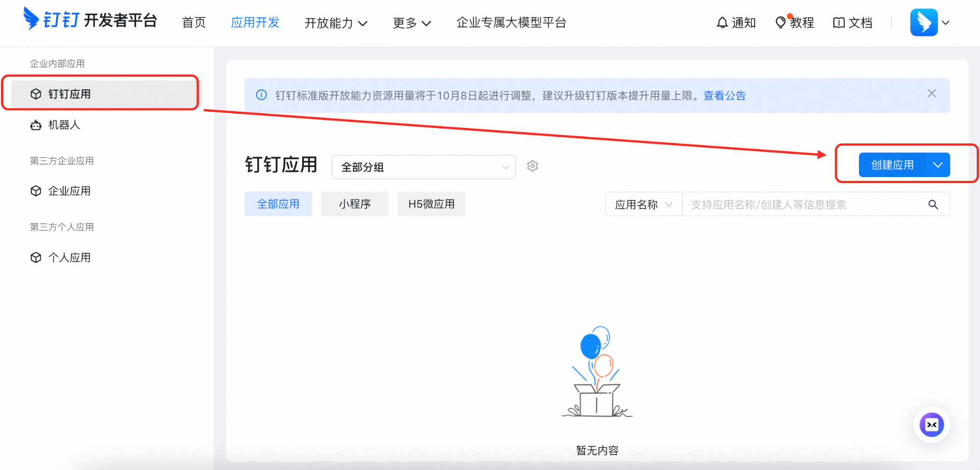This screenshot has height=470, width=980.
Task: Click the 教程 label in header
Action: [x=802, y=22]
